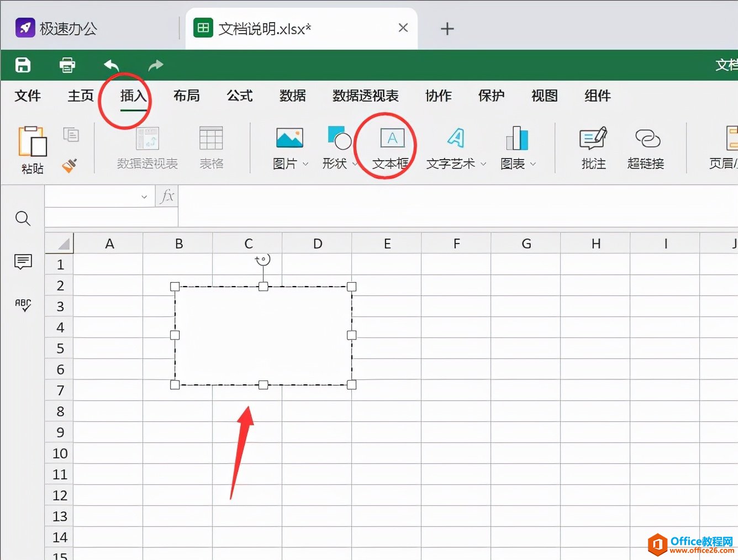
Task: Expand the 图片 dropdown arrow
Action: pyautogui.click(x=305, y=163)
